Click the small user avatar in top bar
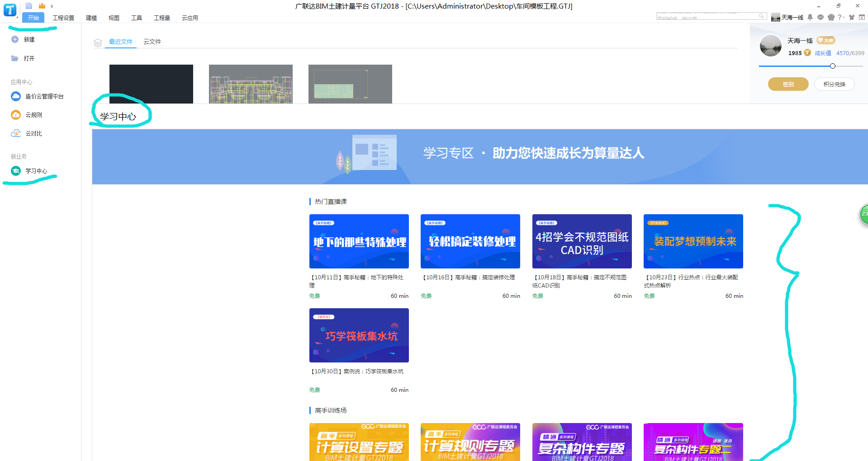The width and height of the screenshot is (868, 461). pyautogui.click(x=776, y=18)
